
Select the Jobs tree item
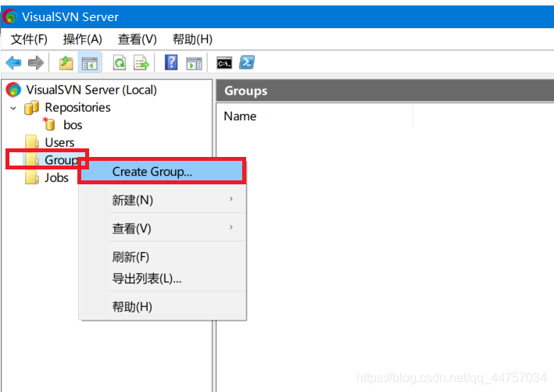click(56, 177)
